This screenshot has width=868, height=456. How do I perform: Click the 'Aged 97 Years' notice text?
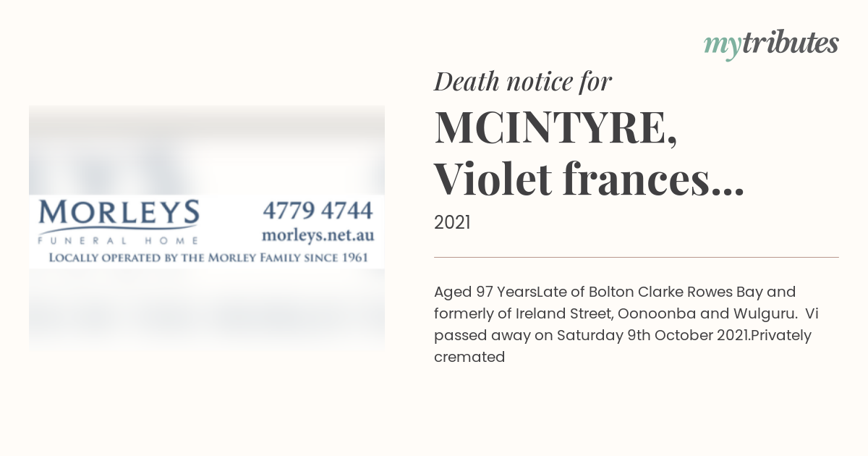point(485,292)
